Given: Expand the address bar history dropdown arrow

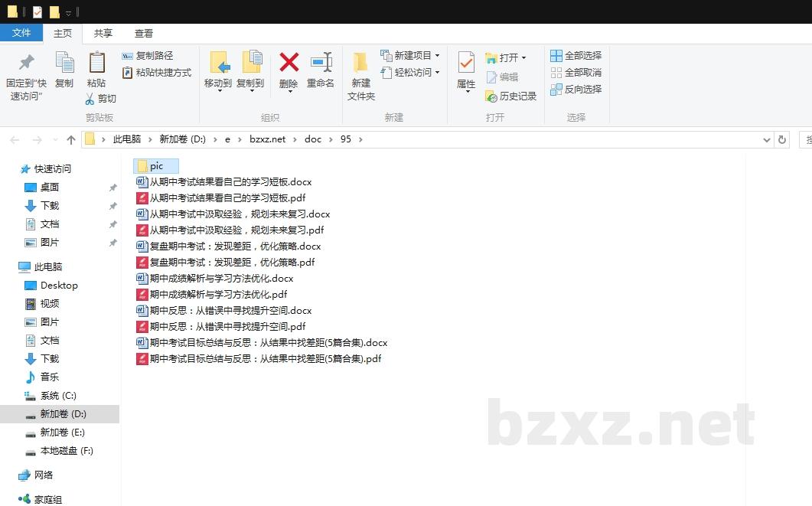Looking at the screenshot, I should pyautogui.click(x=767, y=139).
